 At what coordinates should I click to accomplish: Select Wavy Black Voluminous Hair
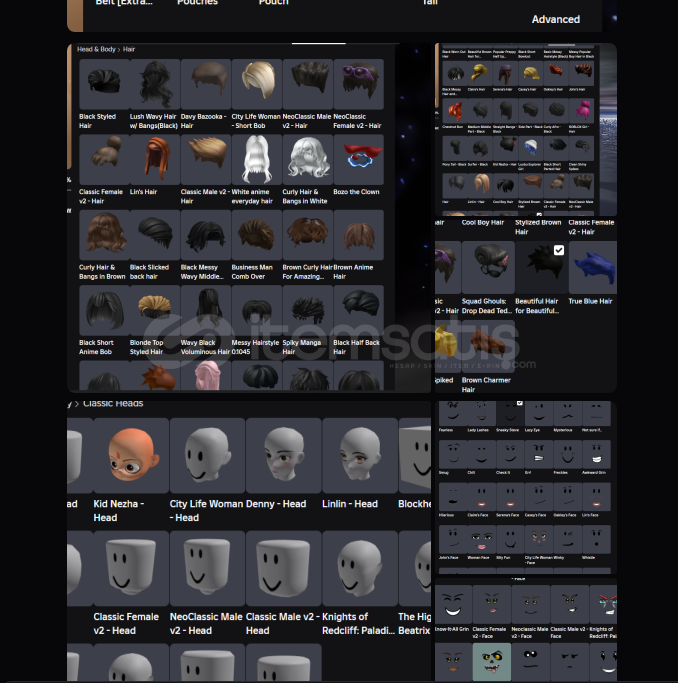tap(206, 310)
